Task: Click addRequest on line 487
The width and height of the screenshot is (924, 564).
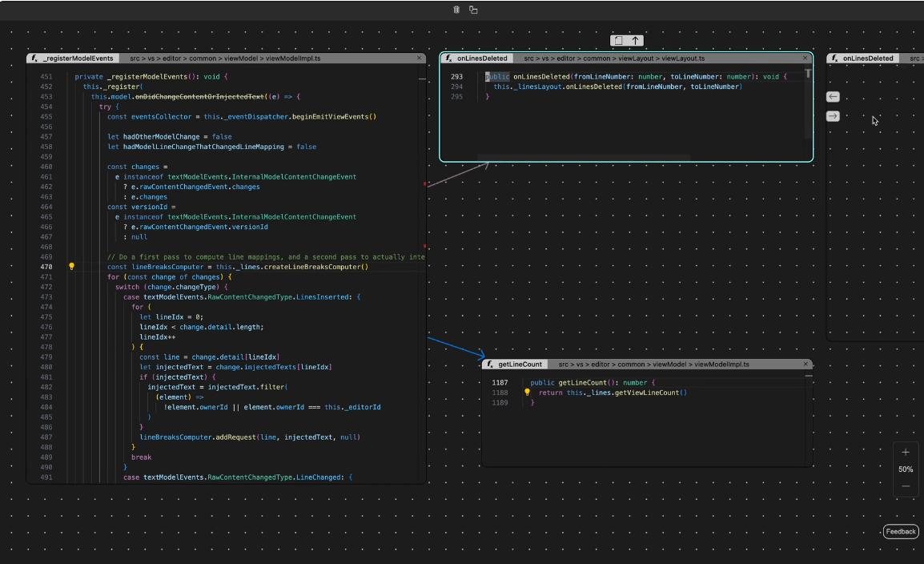Action: 235,437
